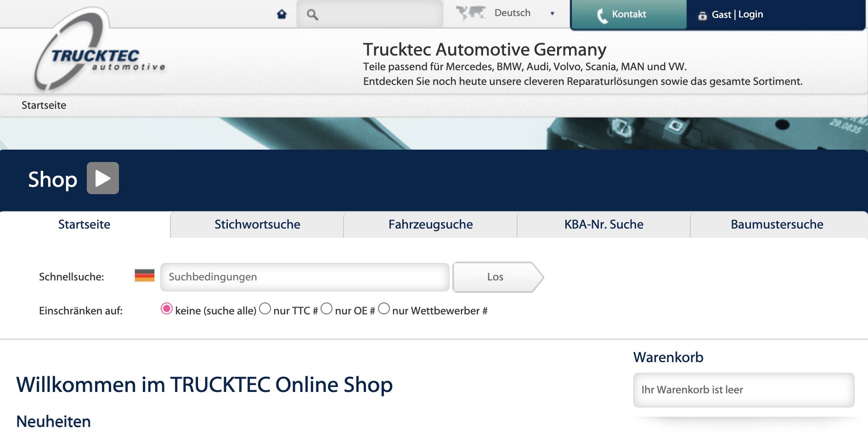
Task: Click the Shop play arrow icon
Action: point(103,178)
